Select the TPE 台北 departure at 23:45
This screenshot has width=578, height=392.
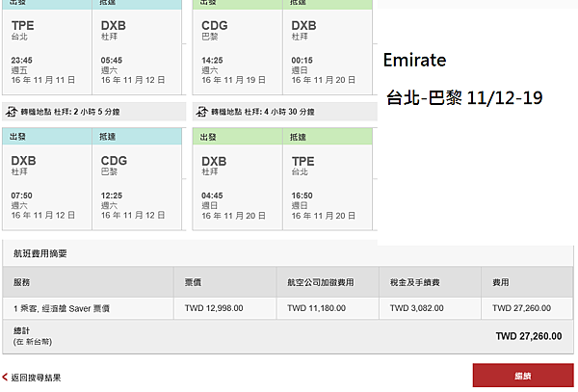47,52
